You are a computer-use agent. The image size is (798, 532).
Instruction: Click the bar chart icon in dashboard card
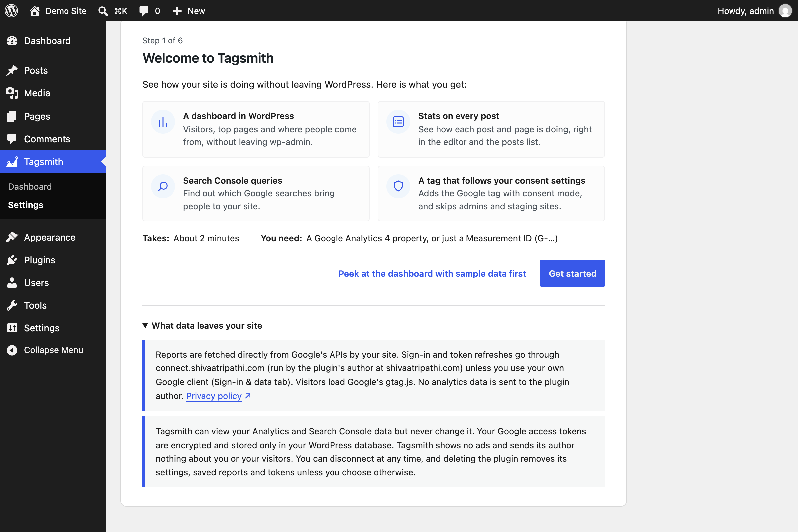(163, 122)
